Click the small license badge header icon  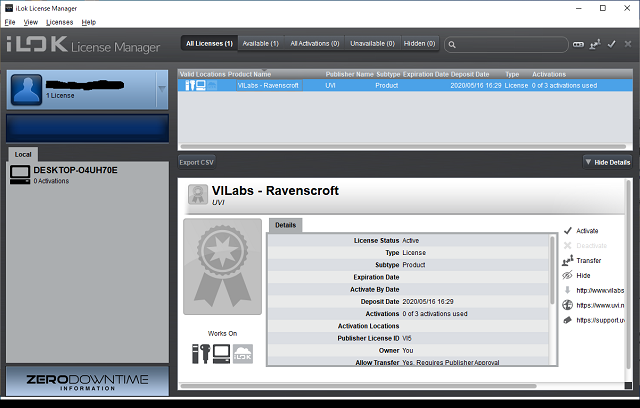pyautogui.click(x=198, y=194)
